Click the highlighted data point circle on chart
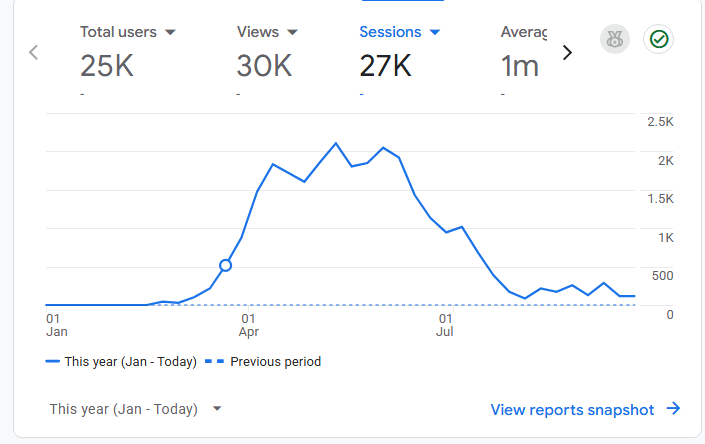Image resolution: width=705 pixels, height=444 pixels. [226, 266]
